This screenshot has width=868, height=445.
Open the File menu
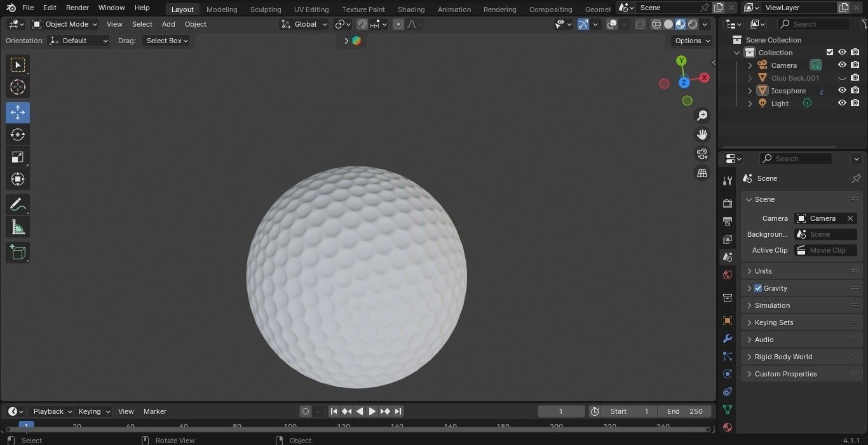[27, 8]
